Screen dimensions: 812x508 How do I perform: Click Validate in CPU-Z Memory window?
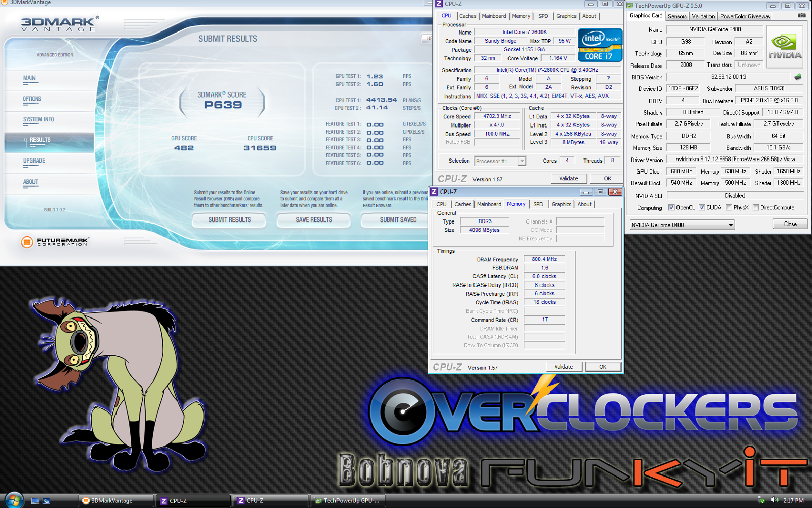click(564, 367)
